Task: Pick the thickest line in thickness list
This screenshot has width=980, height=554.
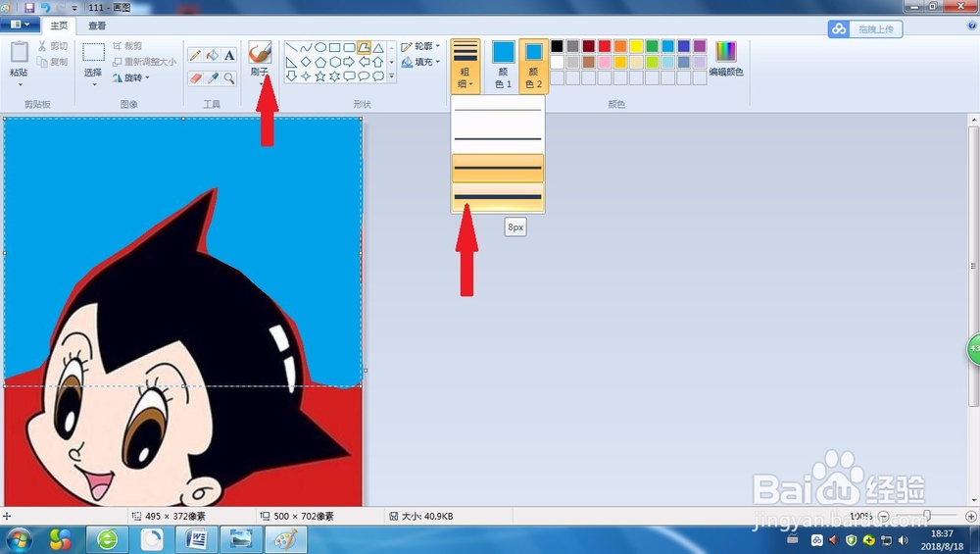Action: click(x=498, y=197)
